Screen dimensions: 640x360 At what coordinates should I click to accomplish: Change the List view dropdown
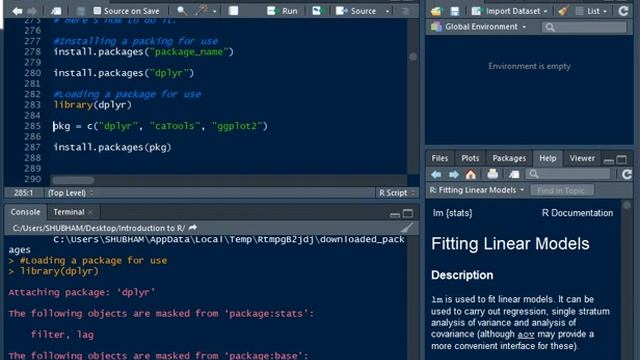coord(591,11)
